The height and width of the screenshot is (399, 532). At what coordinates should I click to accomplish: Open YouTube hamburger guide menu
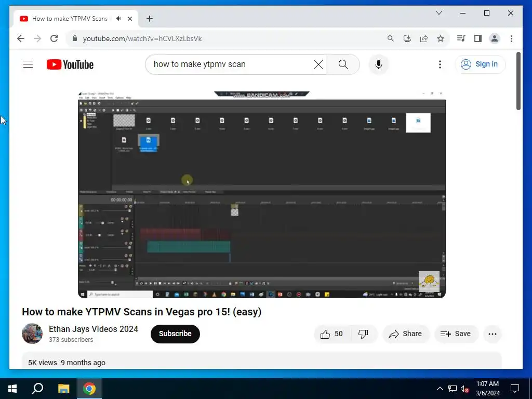point(28,64)
